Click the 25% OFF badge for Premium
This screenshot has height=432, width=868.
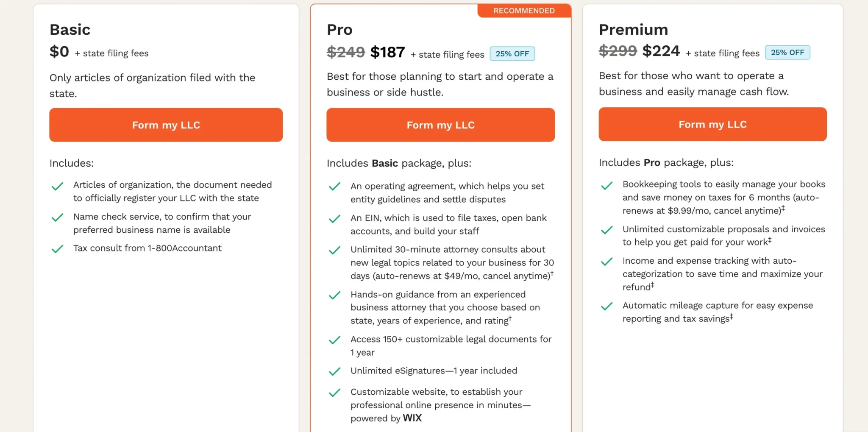pos(787,53)
